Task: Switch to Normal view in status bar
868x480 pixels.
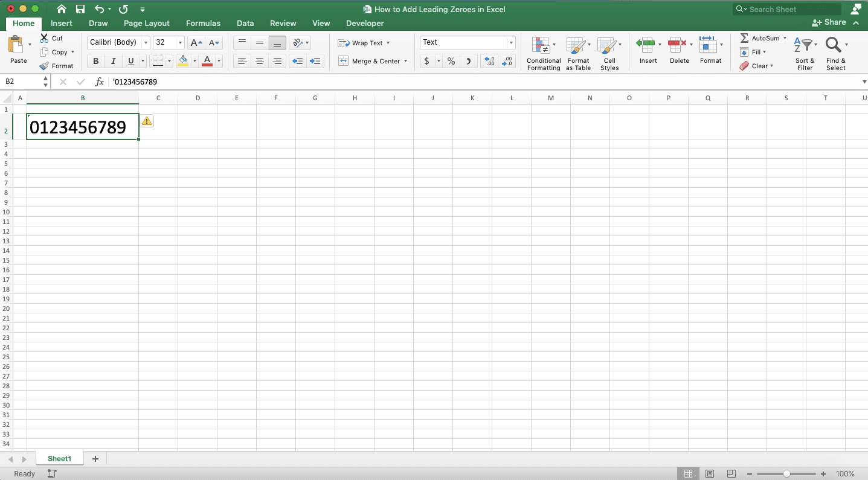Action: 688,474
